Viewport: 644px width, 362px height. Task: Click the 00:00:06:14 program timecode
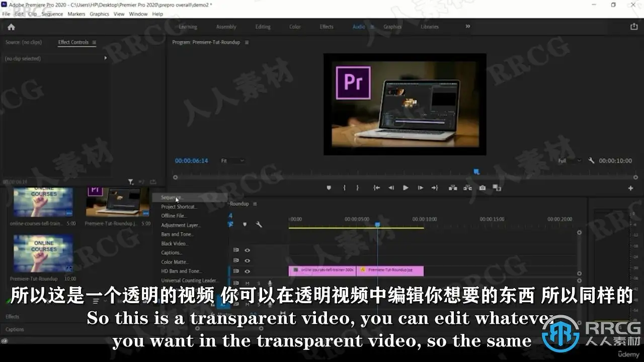(x=192, y=161)
